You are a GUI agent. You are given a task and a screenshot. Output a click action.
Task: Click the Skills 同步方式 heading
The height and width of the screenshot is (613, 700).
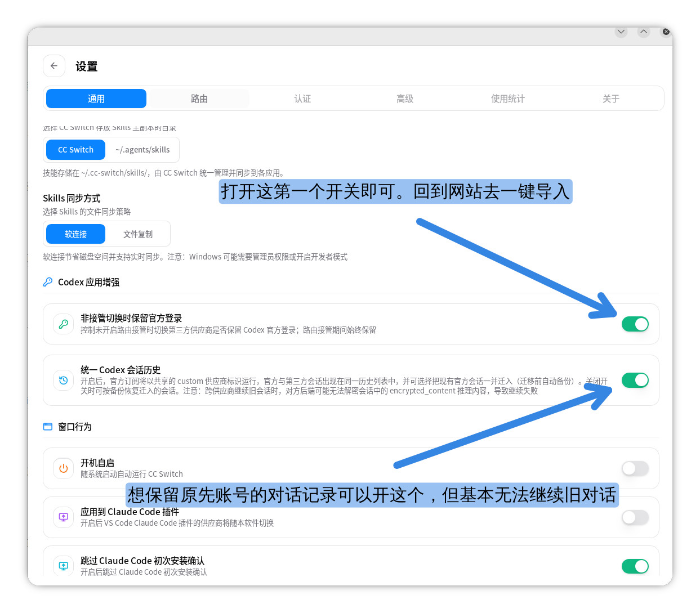[x=72, y=198]
